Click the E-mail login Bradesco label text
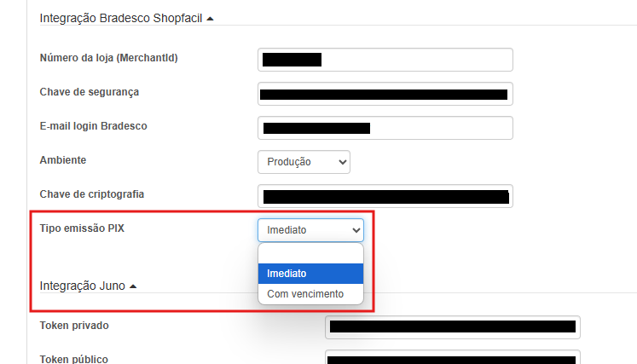637x364 pixels. [93, 126]
